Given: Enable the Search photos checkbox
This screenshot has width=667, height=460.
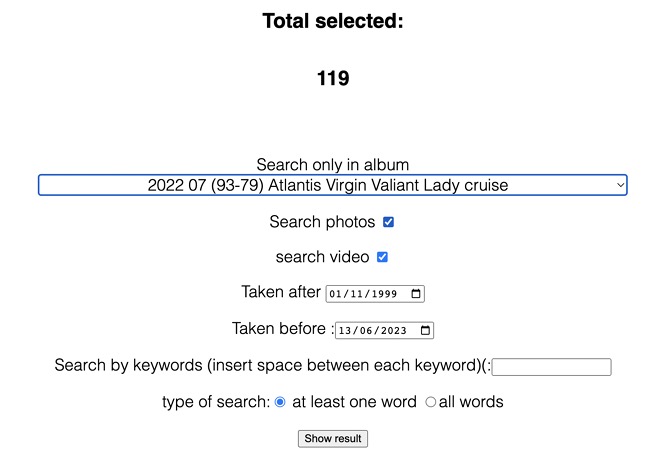Looking at the screenshot, I should click(389, 222).
